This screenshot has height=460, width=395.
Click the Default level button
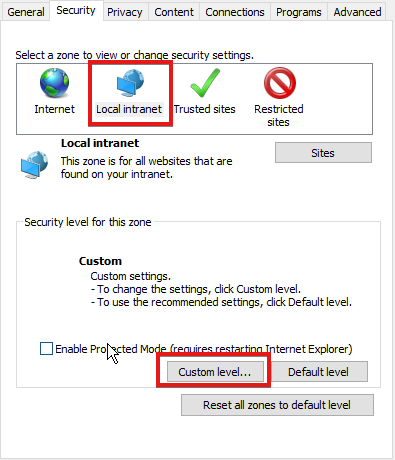coord(319,372)
